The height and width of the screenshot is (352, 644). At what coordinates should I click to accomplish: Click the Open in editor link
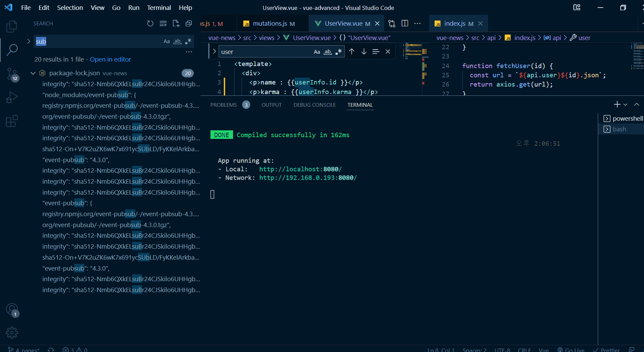click(x=110, y=60)
